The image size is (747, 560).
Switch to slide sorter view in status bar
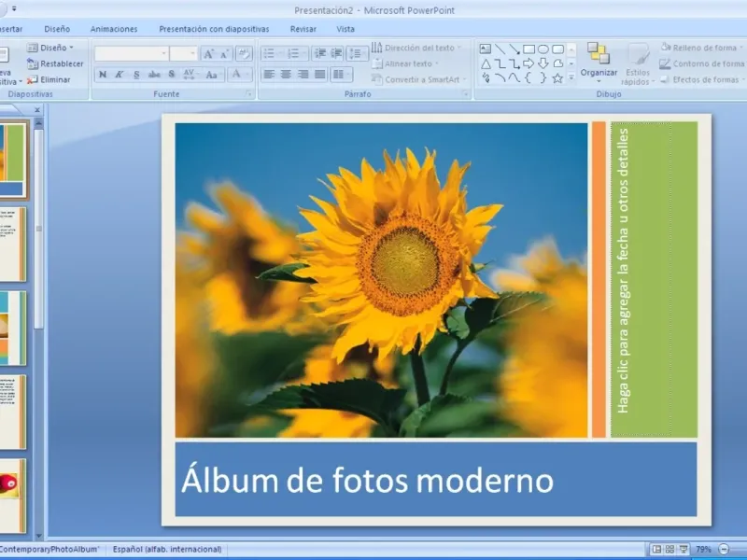tap(669, 549)
